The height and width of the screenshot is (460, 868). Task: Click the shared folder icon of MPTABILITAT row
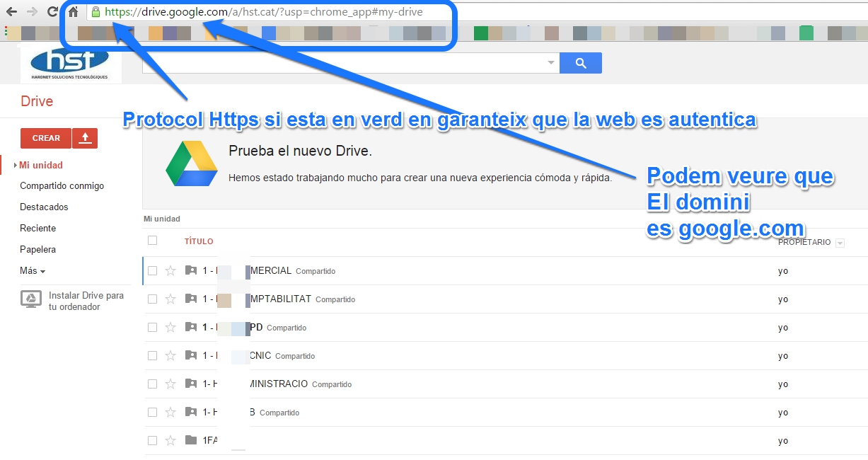point(190,299)
